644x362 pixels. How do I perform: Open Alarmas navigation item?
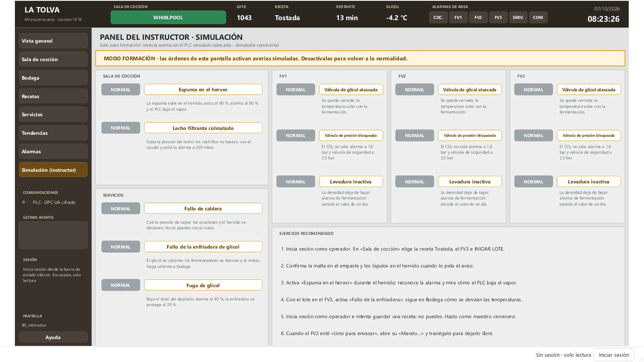53,151
